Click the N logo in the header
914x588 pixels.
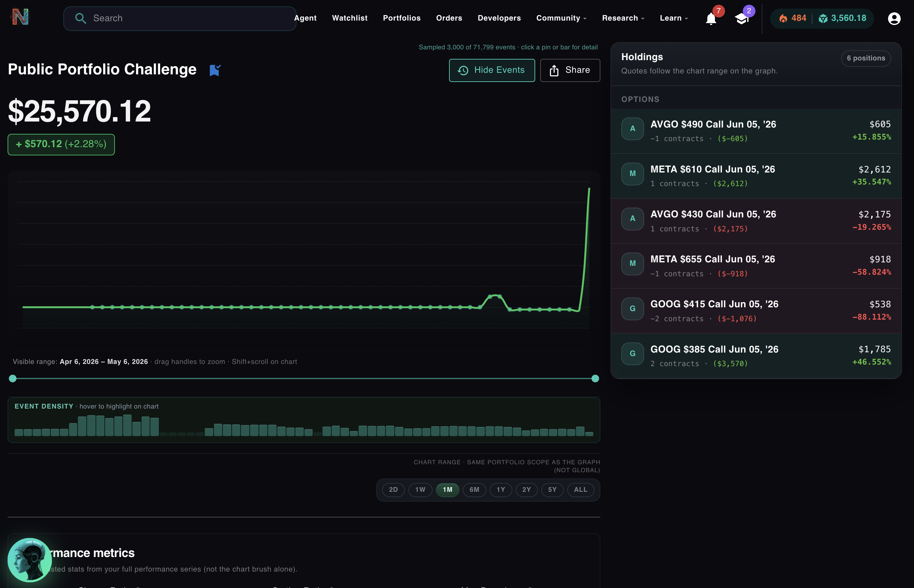pyautogui.click(x=20, y=17)
